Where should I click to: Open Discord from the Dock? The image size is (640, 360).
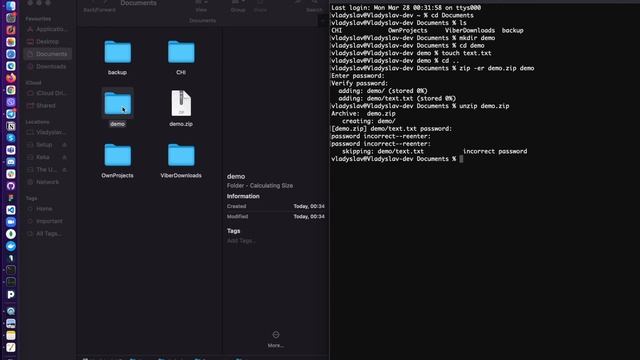pyautogui.click(x=11, y=162)
